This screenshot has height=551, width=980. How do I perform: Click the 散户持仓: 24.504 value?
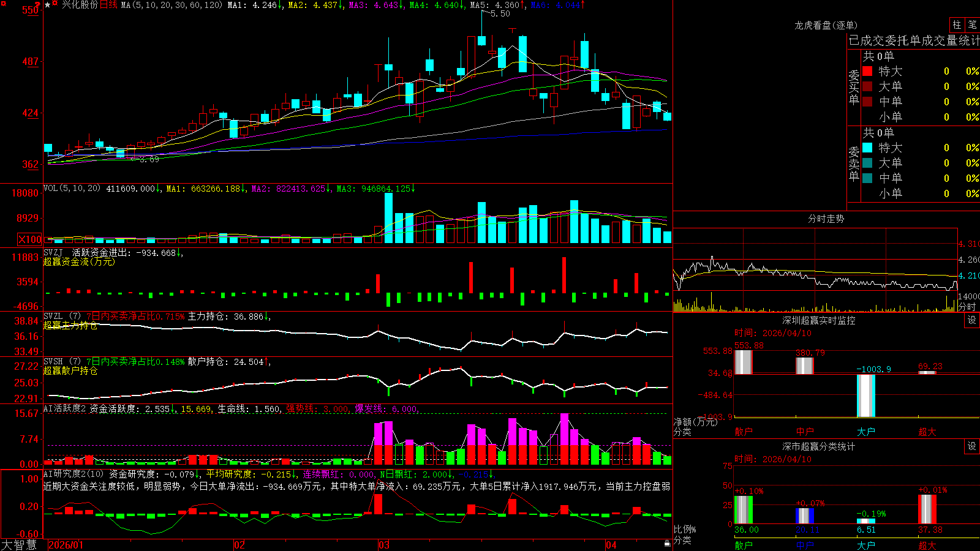tap(229, 362)
